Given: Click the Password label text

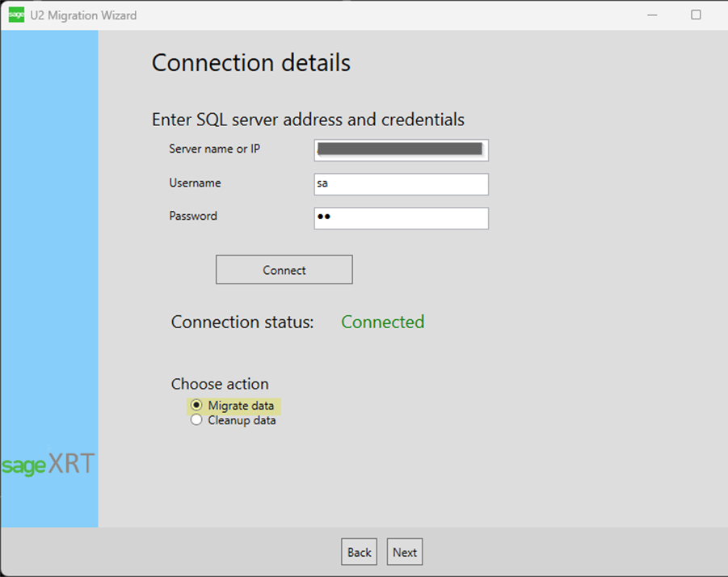Looking at the screenshot, I should 193,216.
